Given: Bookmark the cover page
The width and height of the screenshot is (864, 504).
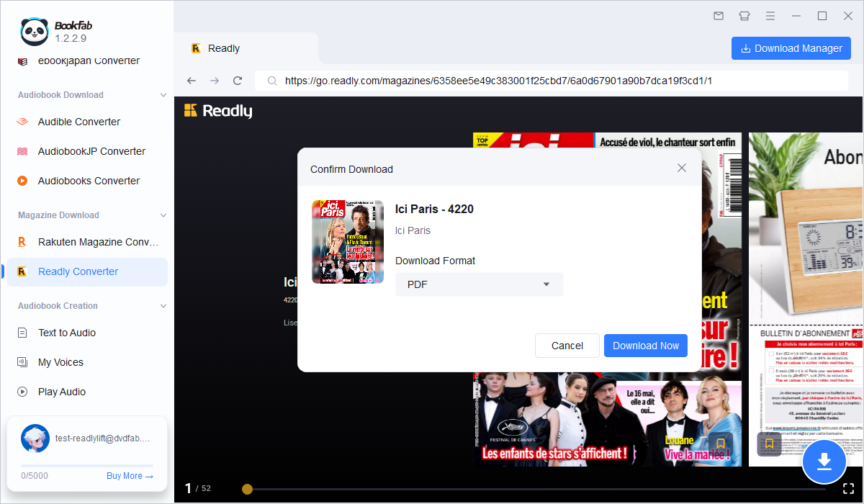Looking at the screenshot, I should point(721,444).
